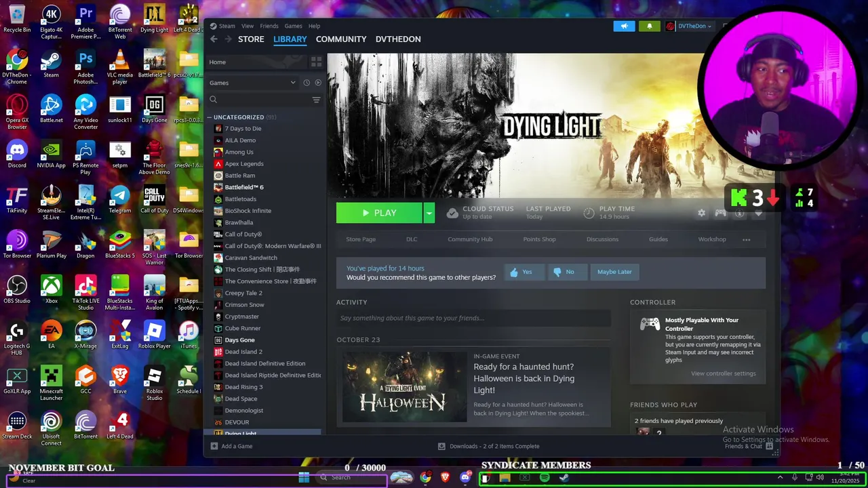This screenshot has height=488, width=868.
Task: Open Downloads status at bottom
Action: (x=488, y=446)
